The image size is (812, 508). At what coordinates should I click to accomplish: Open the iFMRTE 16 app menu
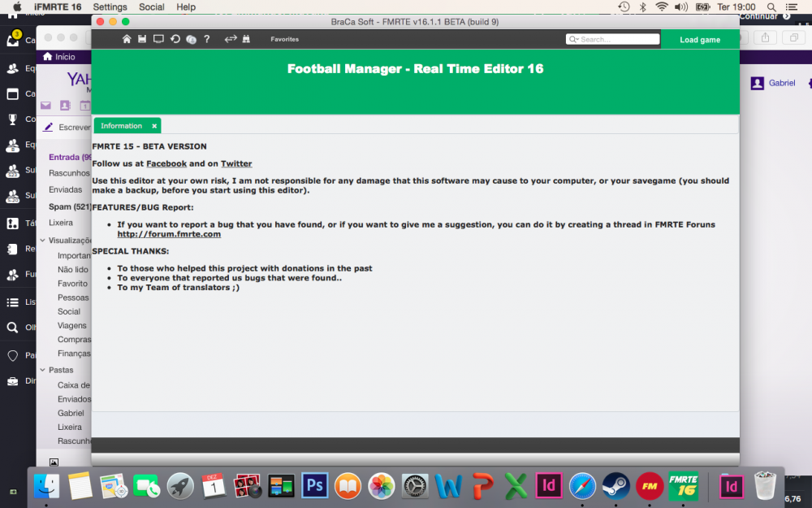click(58, 7)
